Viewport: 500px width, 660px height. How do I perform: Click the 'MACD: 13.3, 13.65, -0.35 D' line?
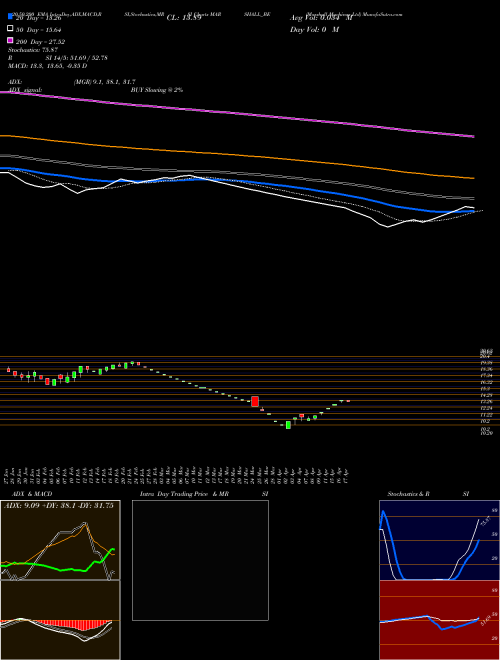point(48,66)
